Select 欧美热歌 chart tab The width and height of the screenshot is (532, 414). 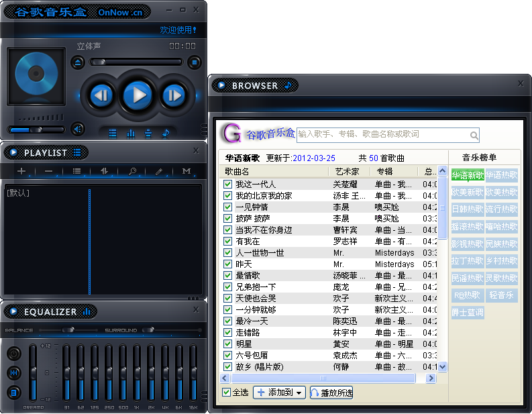coord(502,193)
